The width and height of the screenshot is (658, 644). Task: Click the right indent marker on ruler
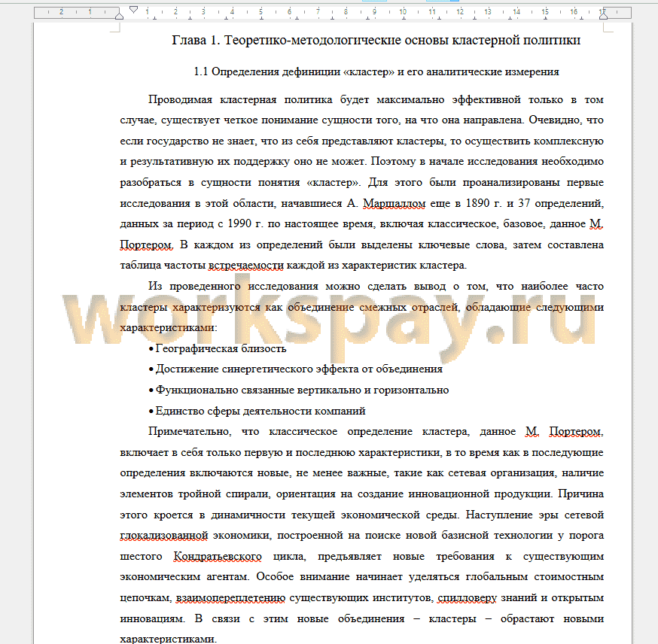coord(604,16)
